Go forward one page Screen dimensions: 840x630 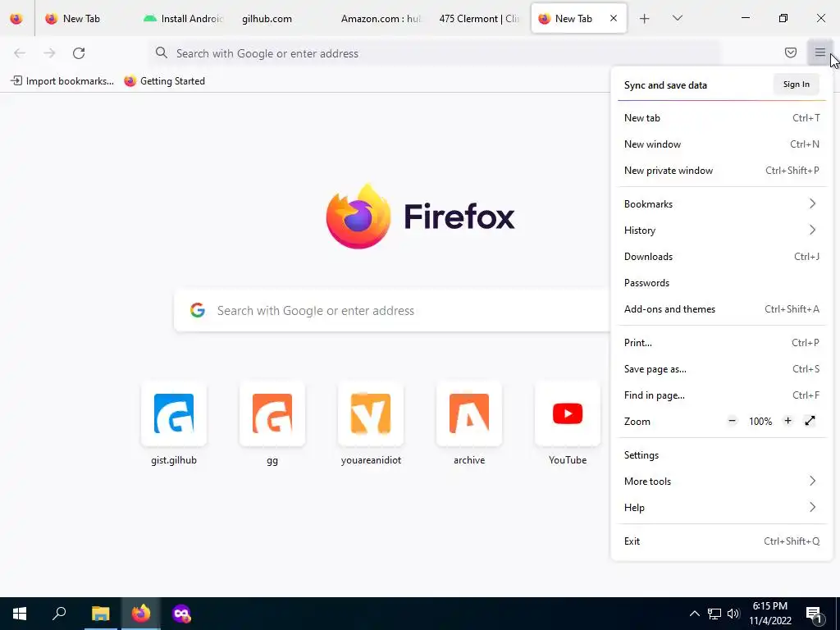point(49,53)
